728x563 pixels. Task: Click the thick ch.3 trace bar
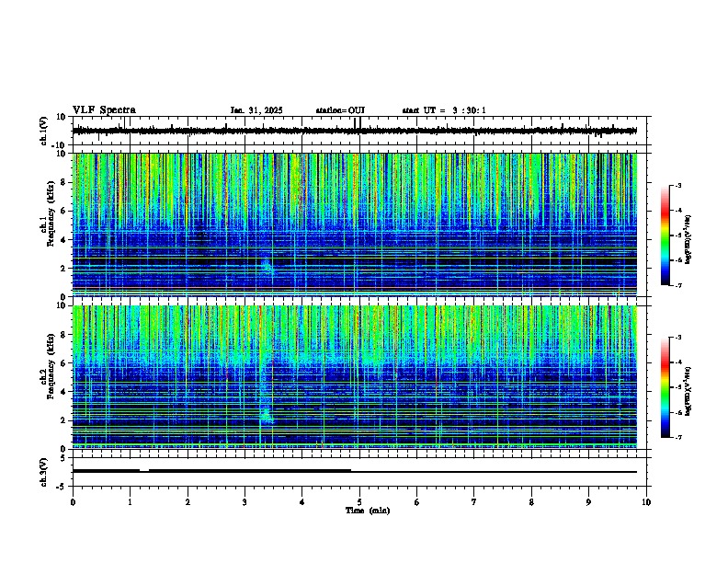[x=250, y=471]
